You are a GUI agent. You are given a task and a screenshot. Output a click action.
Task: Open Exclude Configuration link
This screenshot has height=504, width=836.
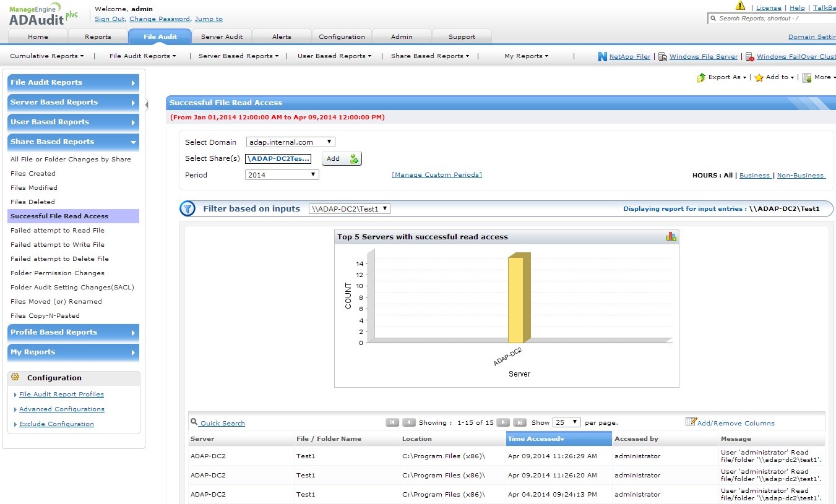coord(56,424)
